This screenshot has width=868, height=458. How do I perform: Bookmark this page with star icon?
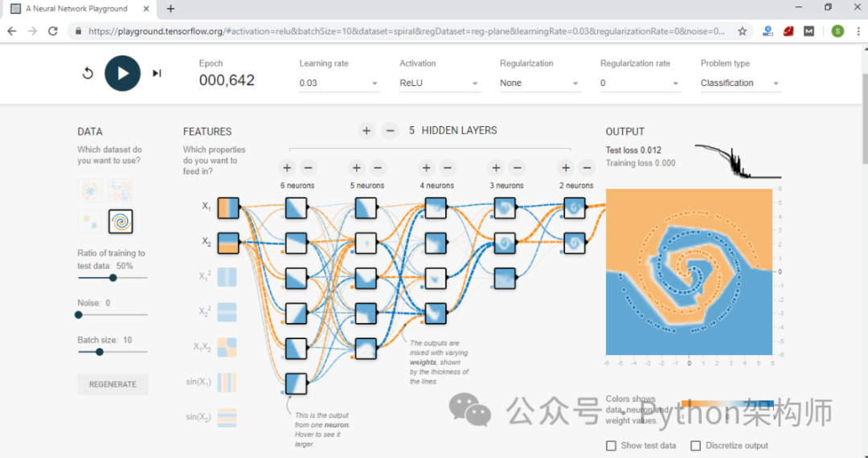click(743, 31)
